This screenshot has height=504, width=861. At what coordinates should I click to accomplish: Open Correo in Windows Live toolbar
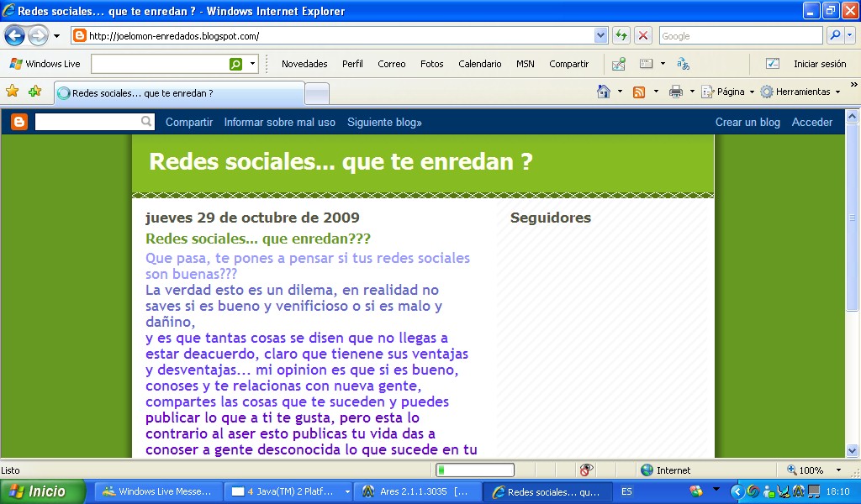coord(391,64)
